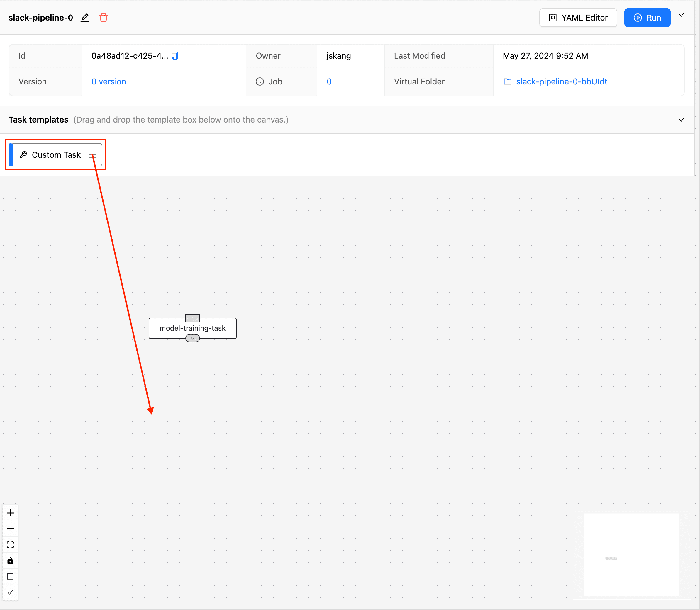Viewport: 700px width, 610px height.
Task: Click the checkmark icon in canvas controls
Action: click(10, 592)
